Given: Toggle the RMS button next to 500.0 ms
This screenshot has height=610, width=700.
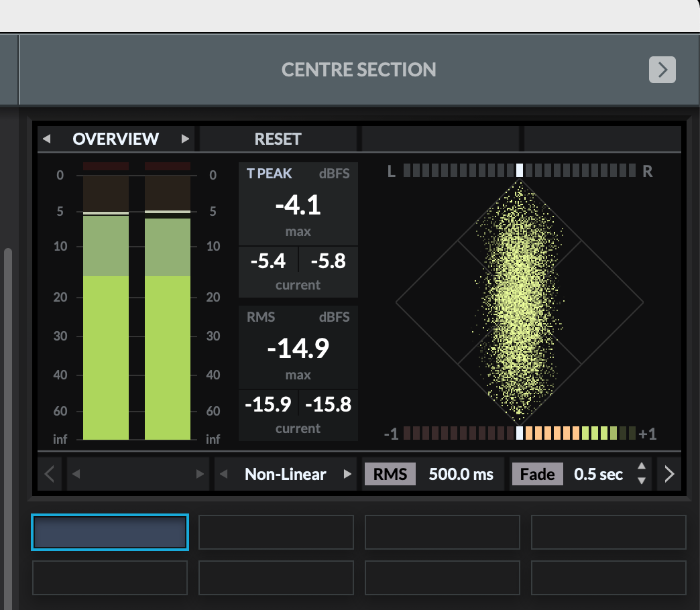Looking at the screenshot, I should [x=390, y=474].
